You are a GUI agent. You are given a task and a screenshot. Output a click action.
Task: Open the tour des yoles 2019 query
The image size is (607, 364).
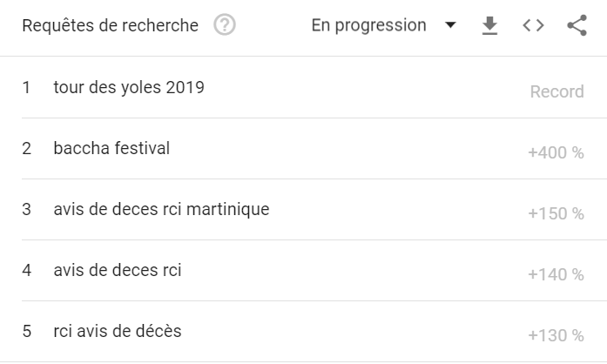tap(129, 87)
